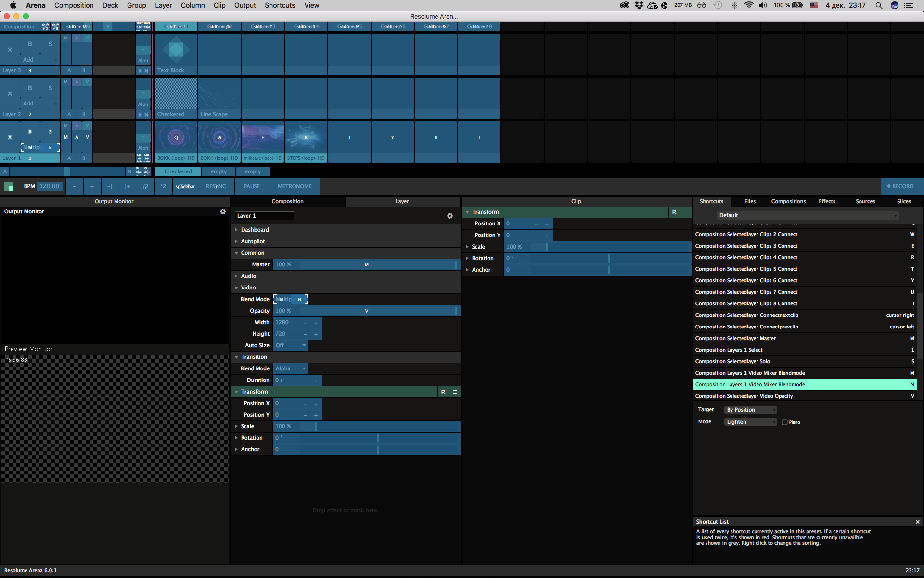The height and width of the screenshot is (578, 924).
Task: Open macOS Spotlight search icon
Action: pos(879,5)
